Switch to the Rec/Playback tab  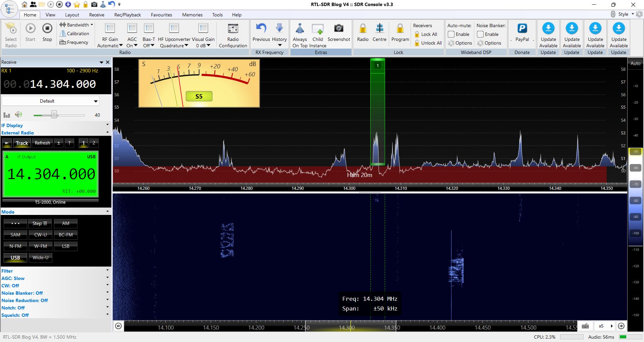(127, 15)
